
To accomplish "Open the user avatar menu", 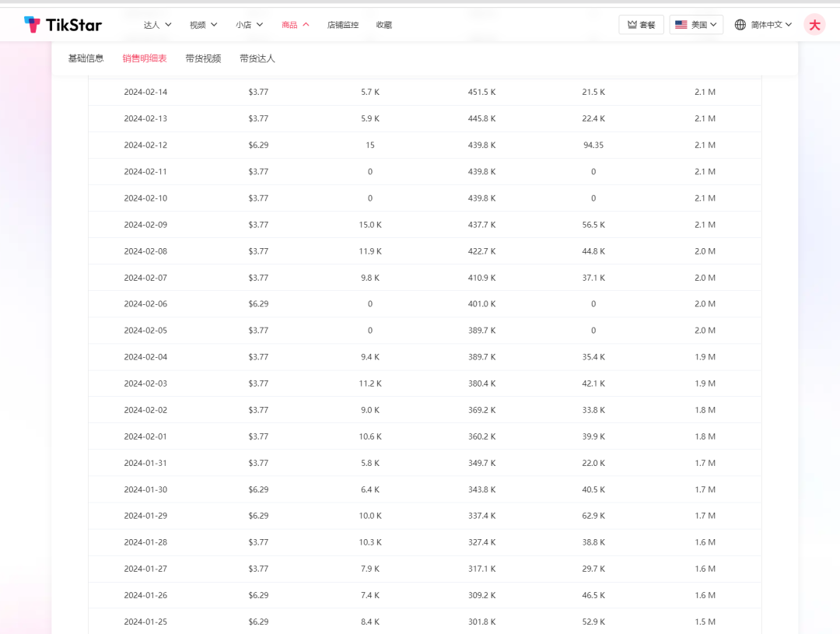I will coord(814,25).
